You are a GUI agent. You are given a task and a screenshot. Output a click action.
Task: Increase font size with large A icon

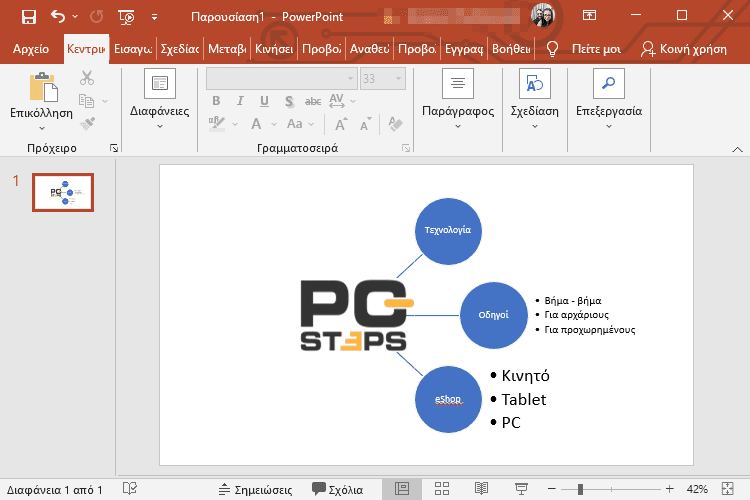[x=341, y=124]
